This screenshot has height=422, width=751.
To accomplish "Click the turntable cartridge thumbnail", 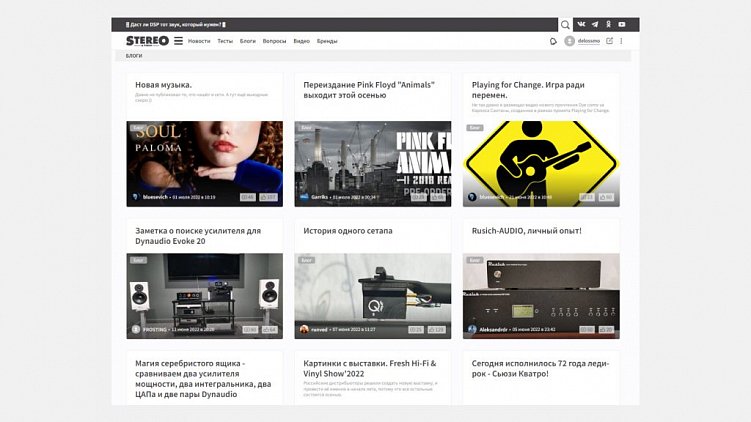I will (x=373, y=296).
